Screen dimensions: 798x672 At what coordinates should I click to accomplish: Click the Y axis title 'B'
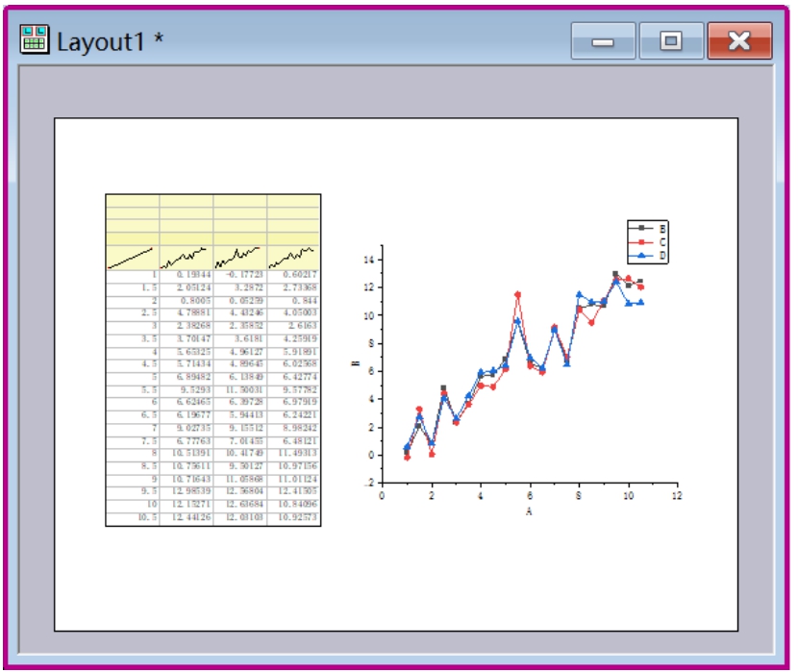356,364
